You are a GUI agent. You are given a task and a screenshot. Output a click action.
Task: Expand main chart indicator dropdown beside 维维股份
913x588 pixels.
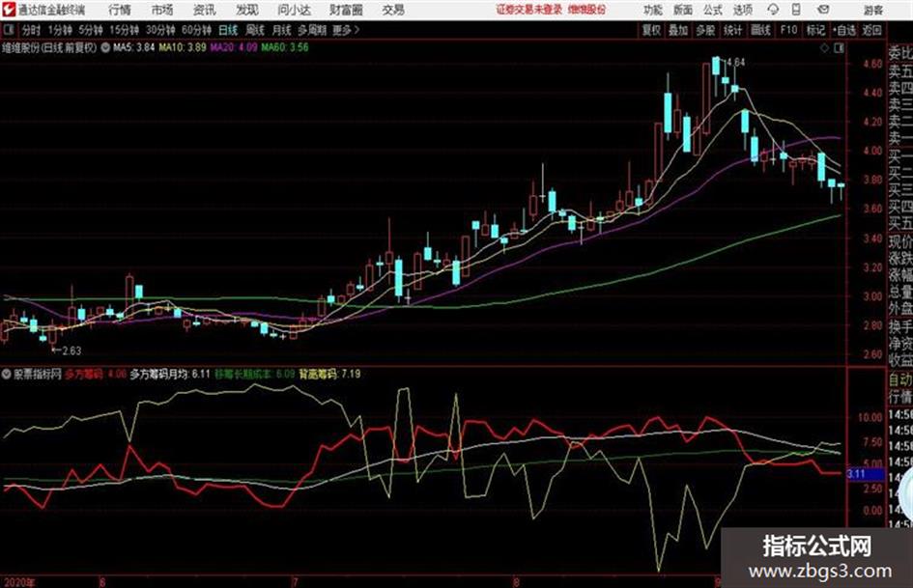[105, 48]
